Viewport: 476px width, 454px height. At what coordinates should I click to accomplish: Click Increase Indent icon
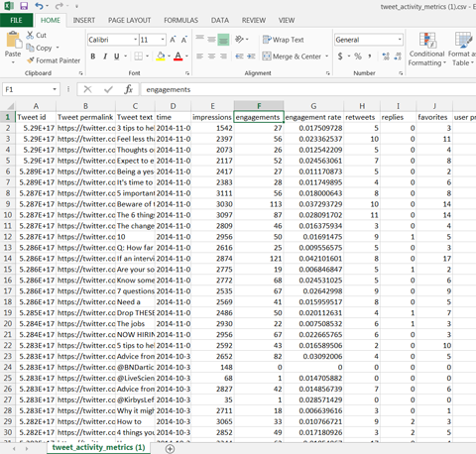[251, 57]
